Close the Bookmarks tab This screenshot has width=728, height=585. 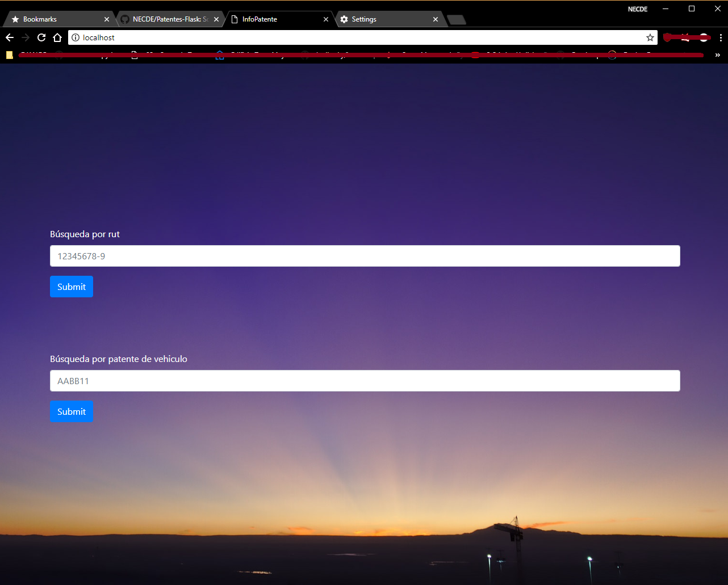[x=107, y=19]
